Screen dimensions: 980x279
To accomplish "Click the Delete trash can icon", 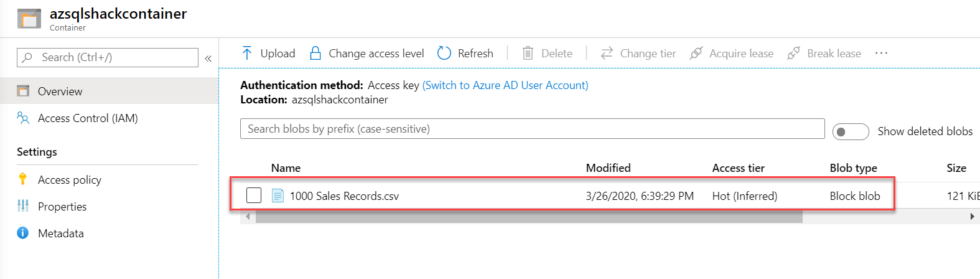I will point(528,54).
